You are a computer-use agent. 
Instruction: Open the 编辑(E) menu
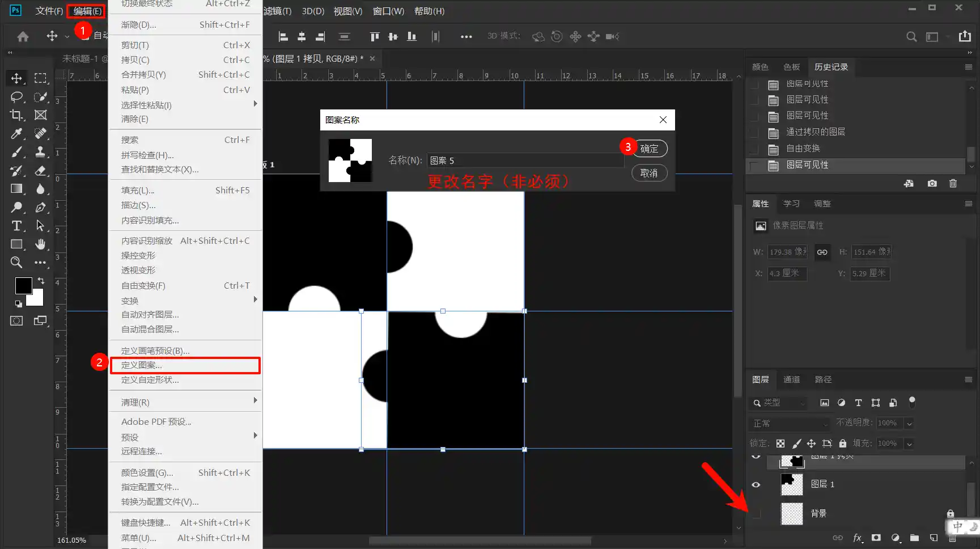tap(87, 11)
